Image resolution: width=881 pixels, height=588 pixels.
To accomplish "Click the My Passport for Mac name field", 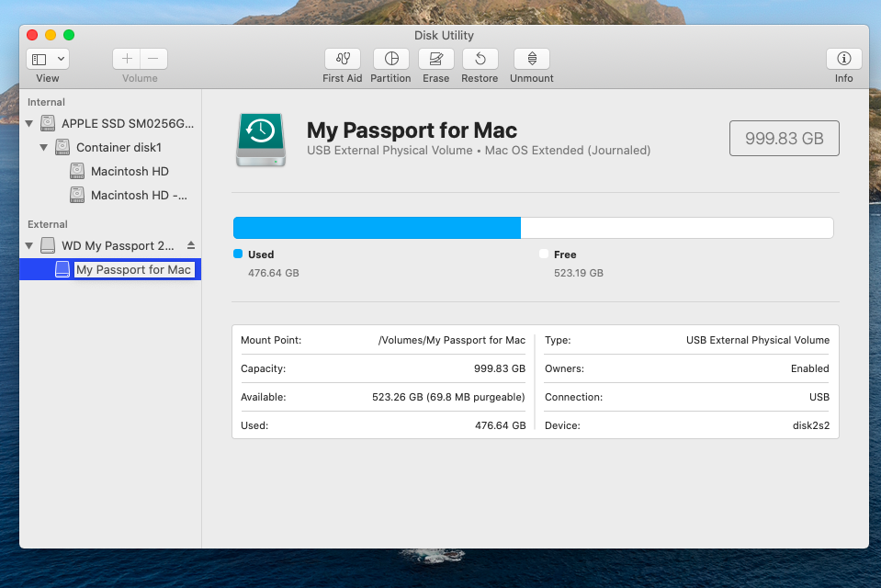I will pyautogui.click(x=134, y=270).
